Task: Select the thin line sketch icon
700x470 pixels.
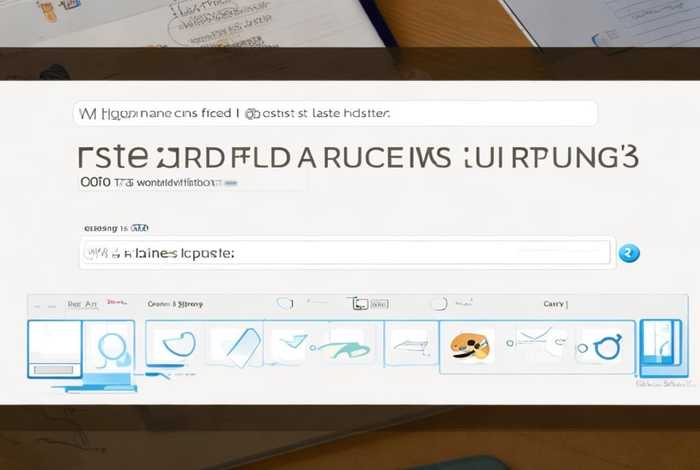Action: (x=408, y=346)
